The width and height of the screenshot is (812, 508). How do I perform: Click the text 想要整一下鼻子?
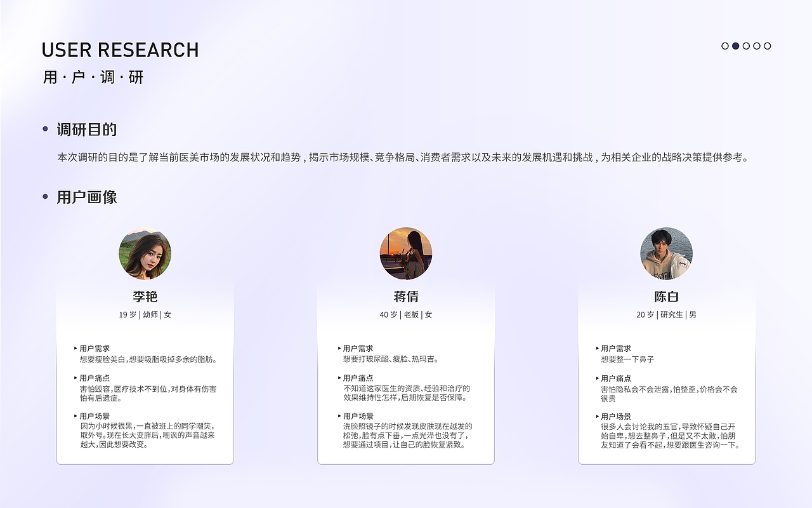click(x=627, y=359)
